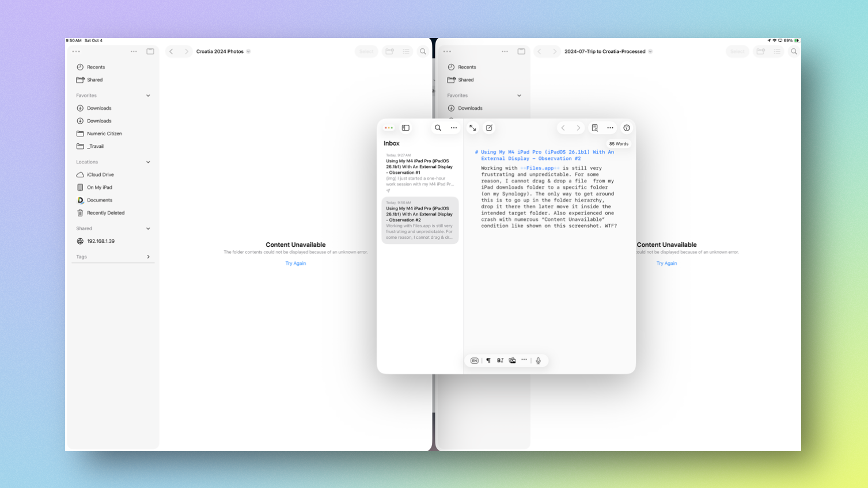Create a new note with compose icon
Image resolution: width=868 pixels, height=488 pixels.
tap(488, 128)
